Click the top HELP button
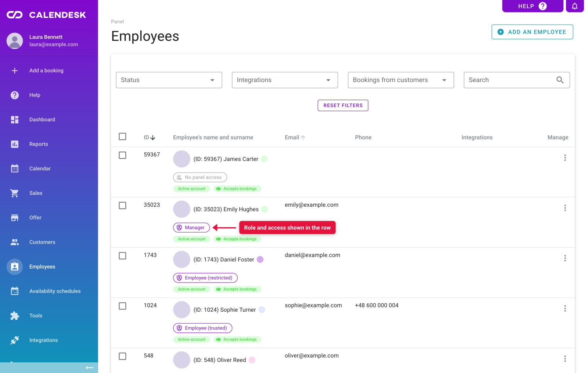 click(533, 6)
